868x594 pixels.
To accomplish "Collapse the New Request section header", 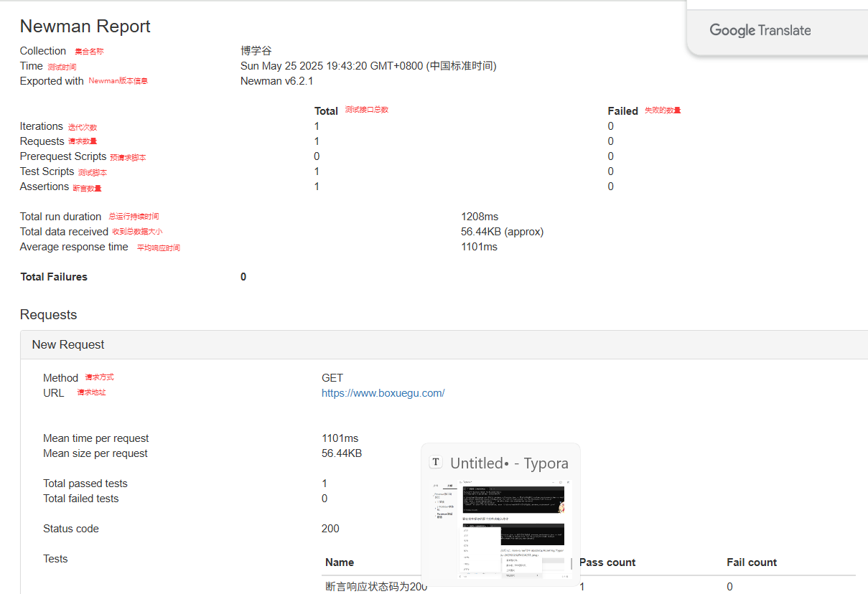I will pyautogui.click(x=68, y=344).
